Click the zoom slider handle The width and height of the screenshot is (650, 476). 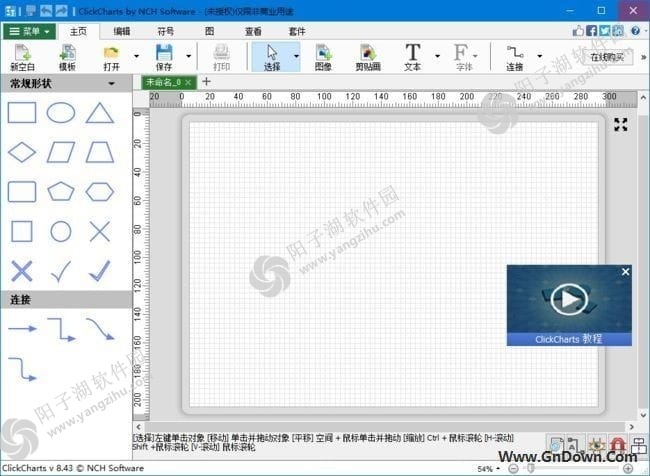pos(531,469)
